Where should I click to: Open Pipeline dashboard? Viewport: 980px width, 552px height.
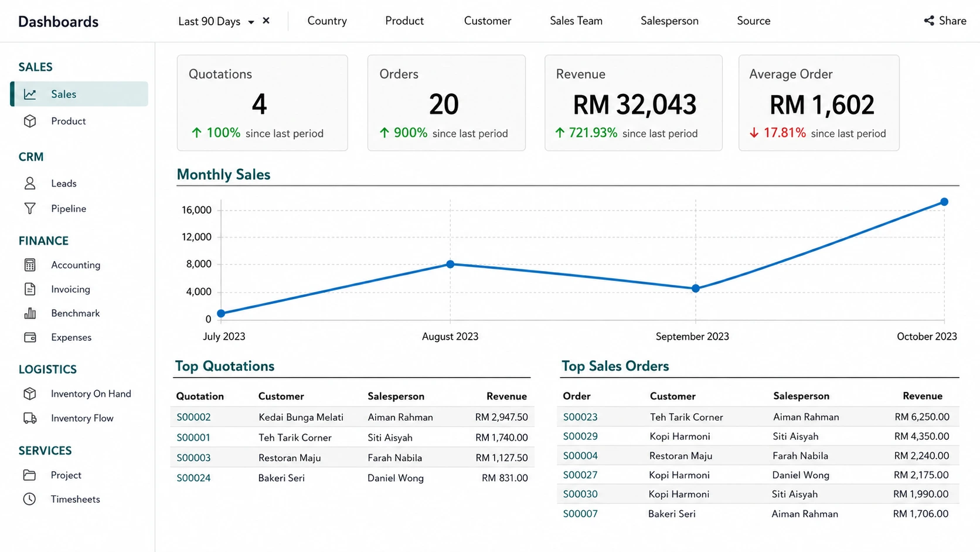tap(69, 208)
